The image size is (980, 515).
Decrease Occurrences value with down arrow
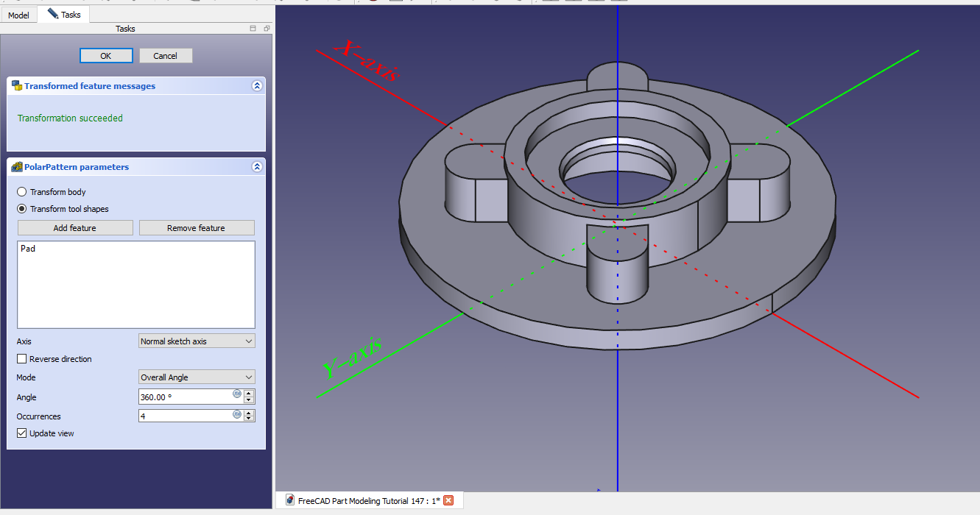(250, 419)
